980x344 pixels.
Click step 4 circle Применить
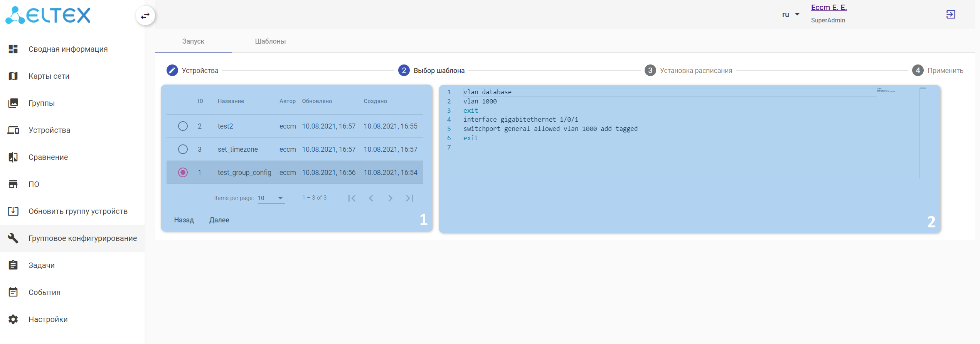click(918, 70)
